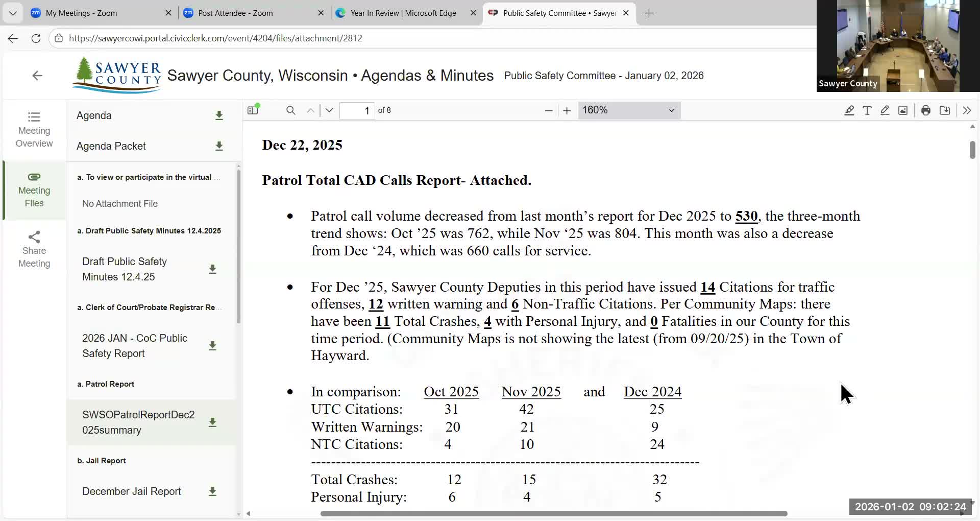
Task: Select 'a. To view or participate in the virtual' item
Action: point(149,177)
